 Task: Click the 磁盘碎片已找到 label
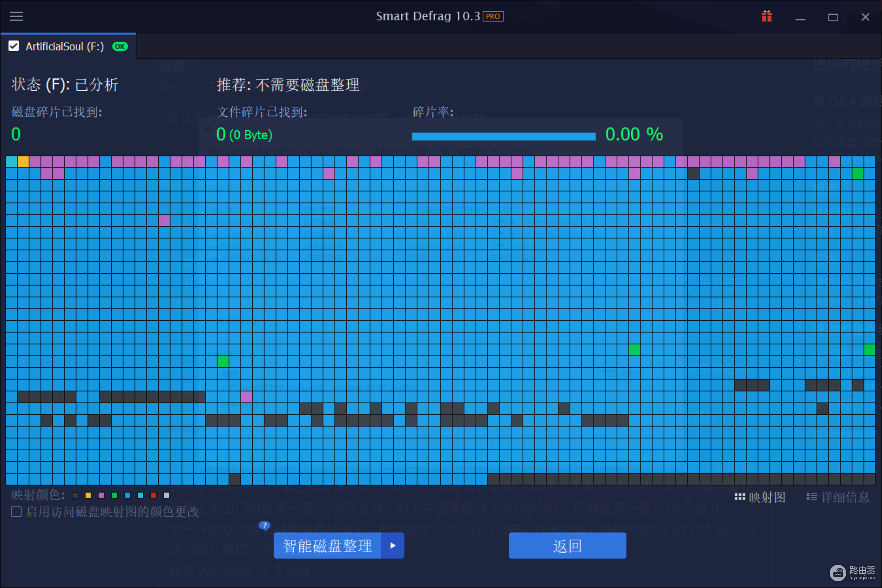(57, 111)
